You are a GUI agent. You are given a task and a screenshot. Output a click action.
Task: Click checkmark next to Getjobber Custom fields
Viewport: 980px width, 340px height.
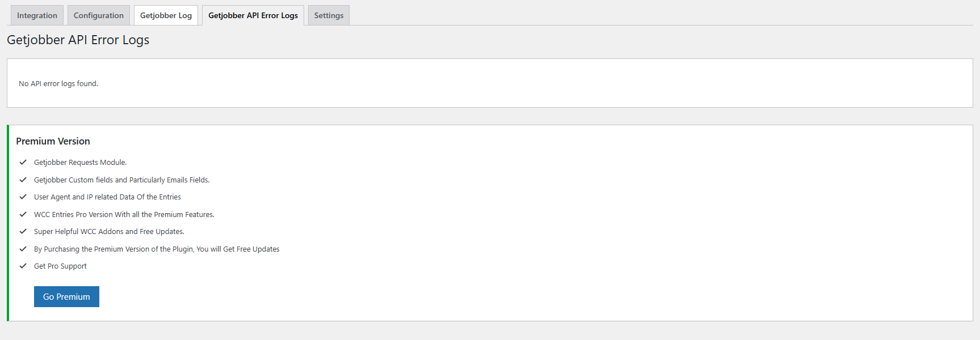[x=23, y=180]
